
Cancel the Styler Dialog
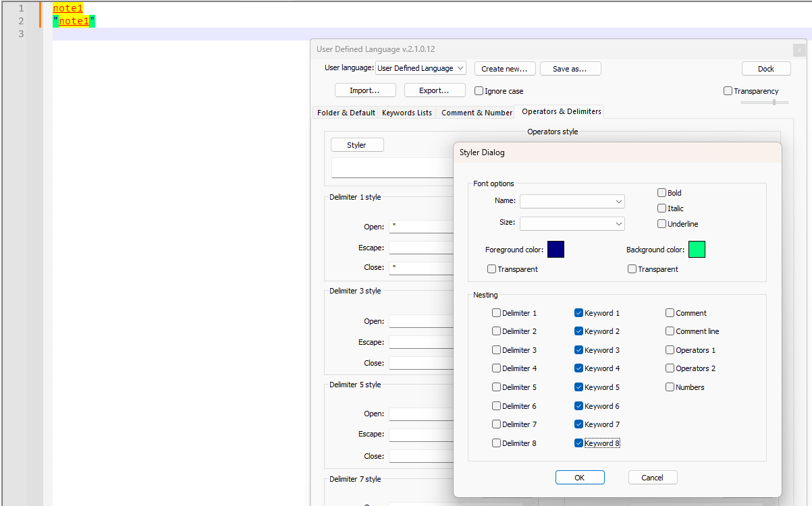coord(652,478)
